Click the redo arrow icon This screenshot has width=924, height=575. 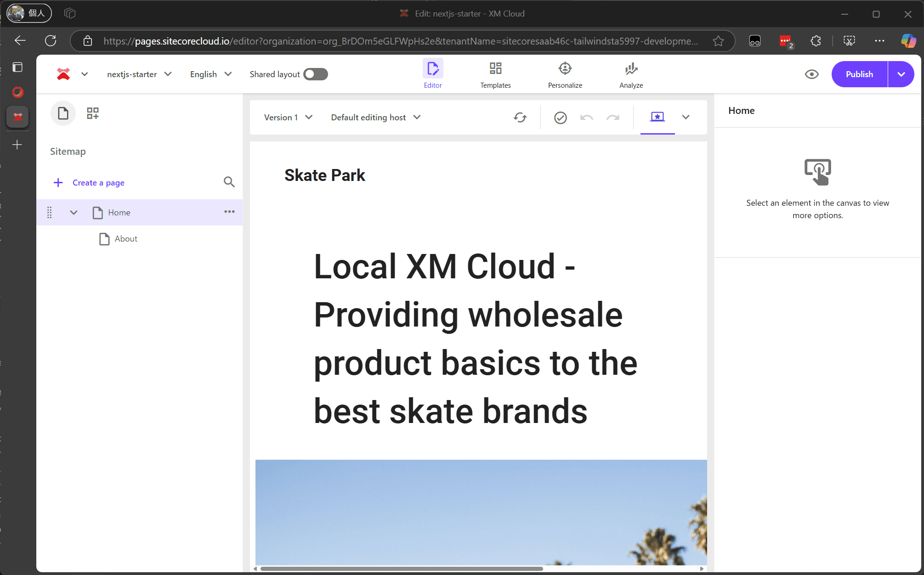click(613, 118)
